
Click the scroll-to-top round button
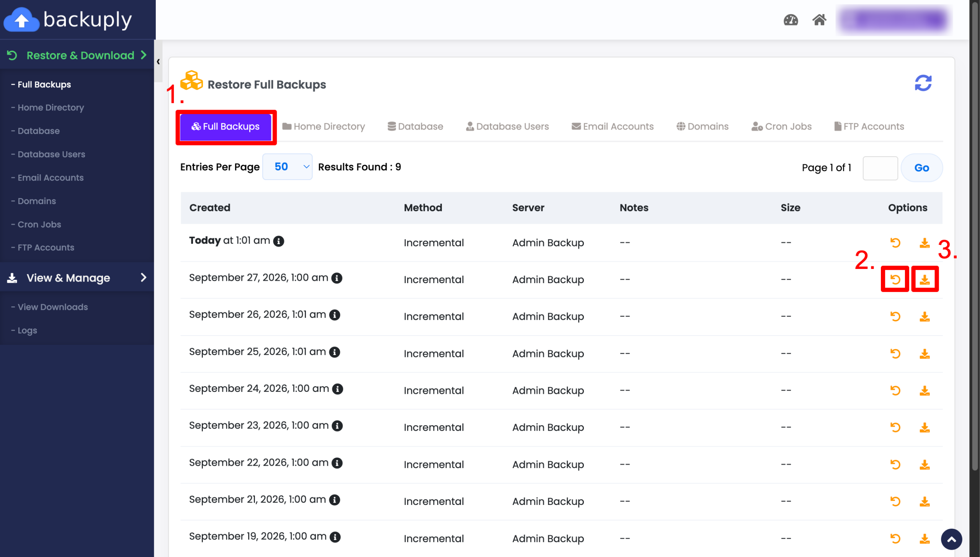tap(951, 539)
